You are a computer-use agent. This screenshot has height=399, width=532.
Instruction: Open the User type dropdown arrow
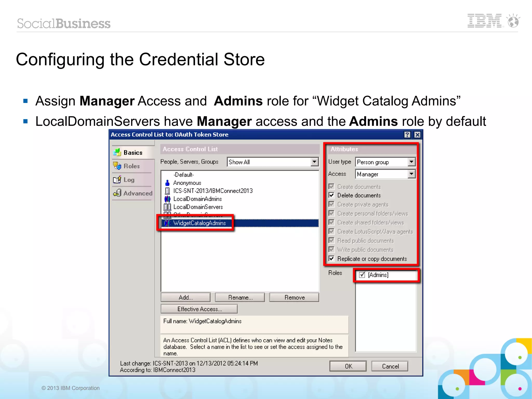pos(411,162)
